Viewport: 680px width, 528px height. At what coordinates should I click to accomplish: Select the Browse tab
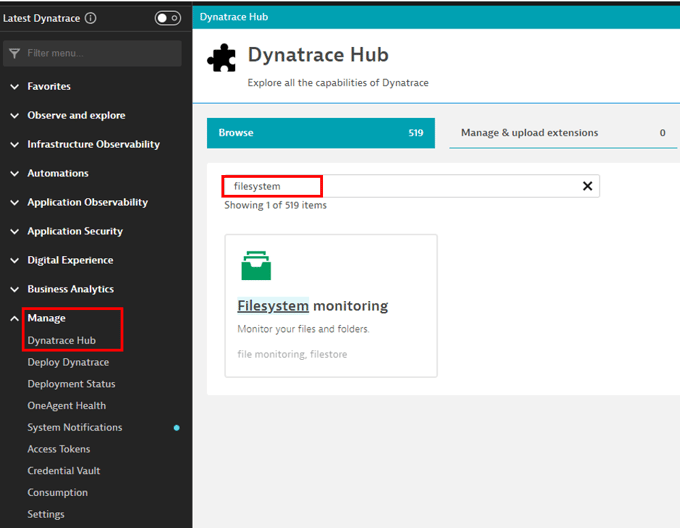pos(321,133)
